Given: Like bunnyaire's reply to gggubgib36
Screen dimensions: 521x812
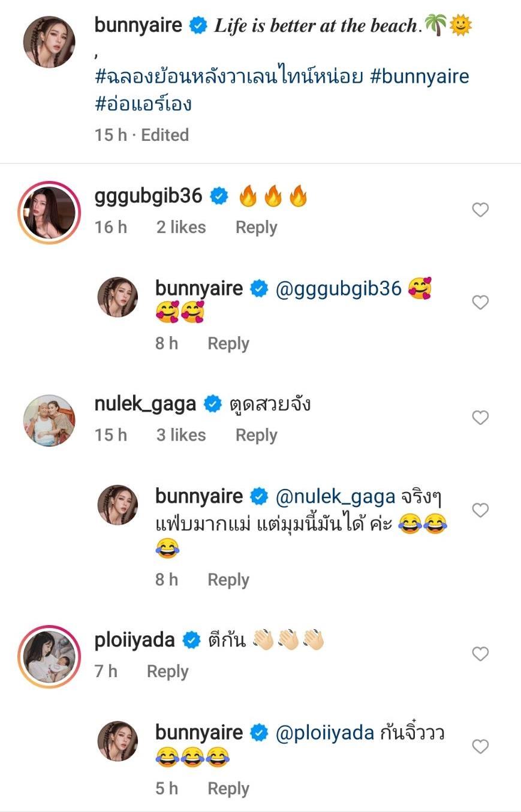Looking at the screenshot, I should coord(480,303).
